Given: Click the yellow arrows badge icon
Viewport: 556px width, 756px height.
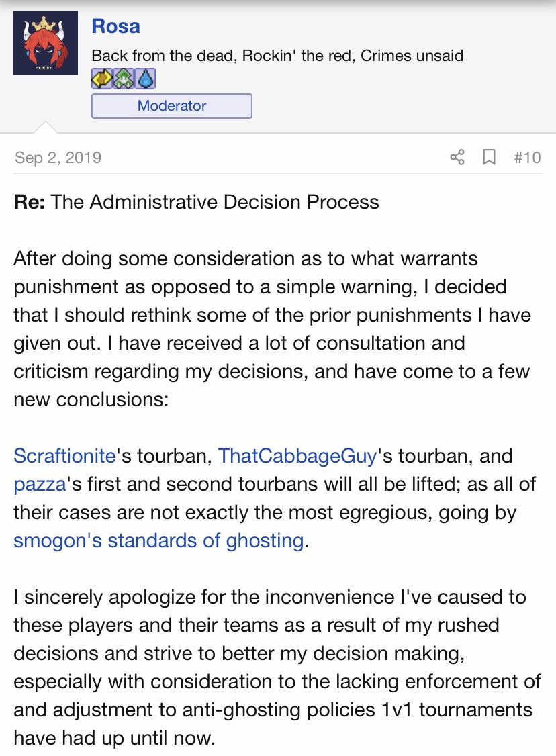Looking at the screenshot, I should point(101,79).
